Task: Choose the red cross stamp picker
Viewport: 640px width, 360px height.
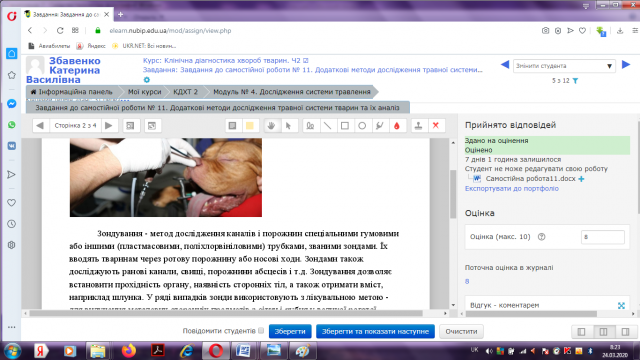Action: tap(436, 126)
